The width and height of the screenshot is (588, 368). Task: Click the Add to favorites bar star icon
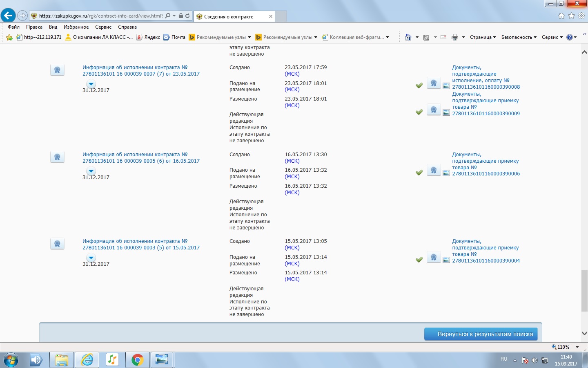click(9, 37)
